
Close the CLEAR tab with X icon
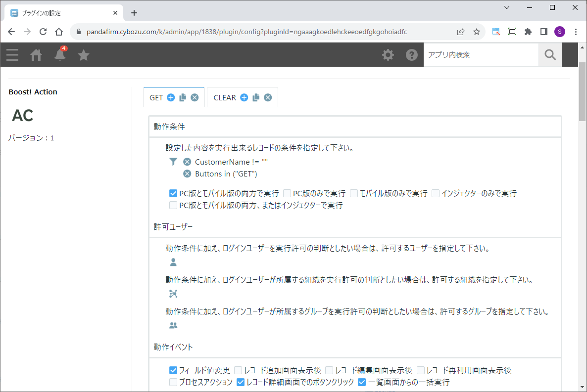(x=268, y=98)
